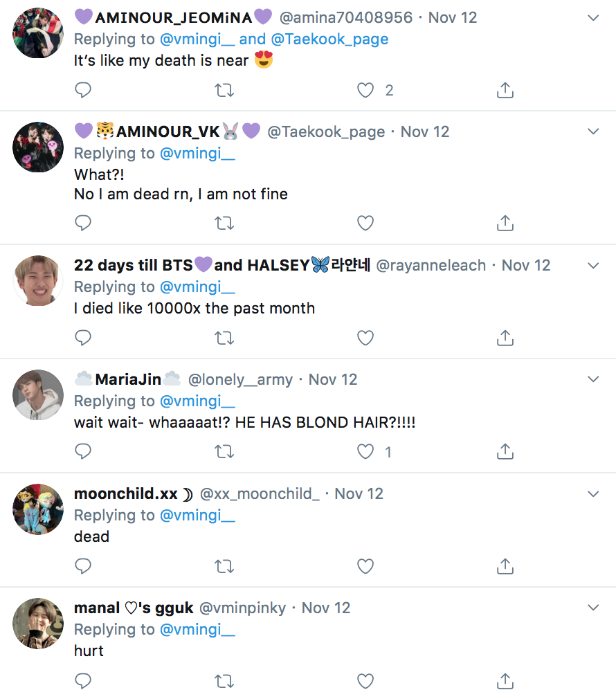This screenshot has height=699, width=616.
Task: Open the chevron menu on moonchild.xx's tweet
Action: 593,494
